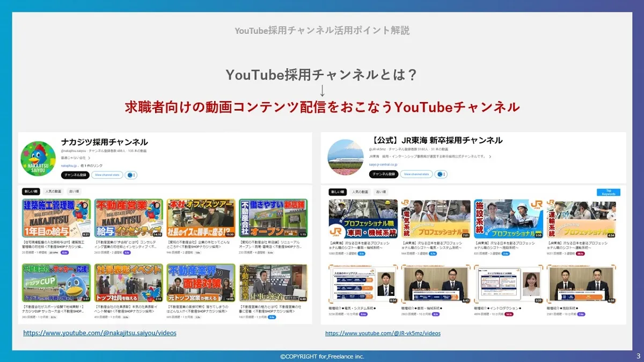Open the 不動産業界の面接対策 thumbnail
Viewport: 644px width, 362px height.
201,283
